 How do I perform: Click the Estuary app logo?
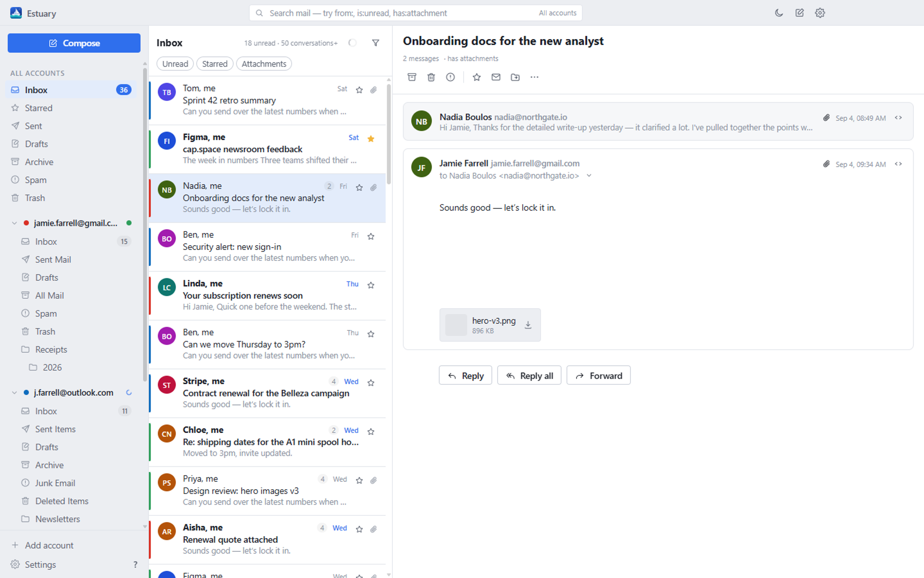point(16,13)
